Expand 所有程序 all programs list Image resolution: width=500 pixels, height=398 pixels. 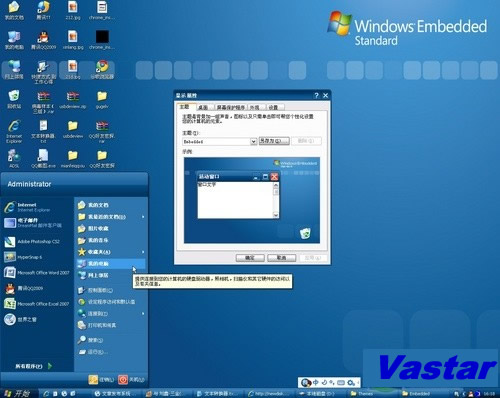34,366
